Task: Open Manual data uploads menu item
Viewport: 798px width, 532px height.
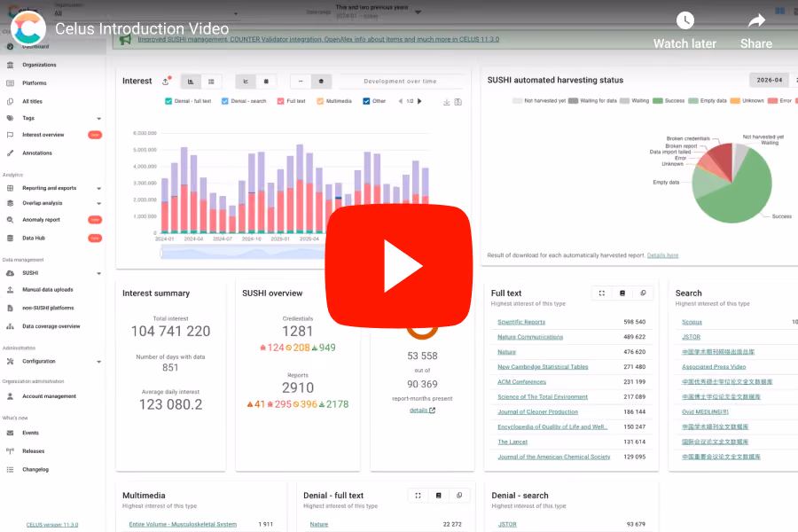Action: coord(48,290)
